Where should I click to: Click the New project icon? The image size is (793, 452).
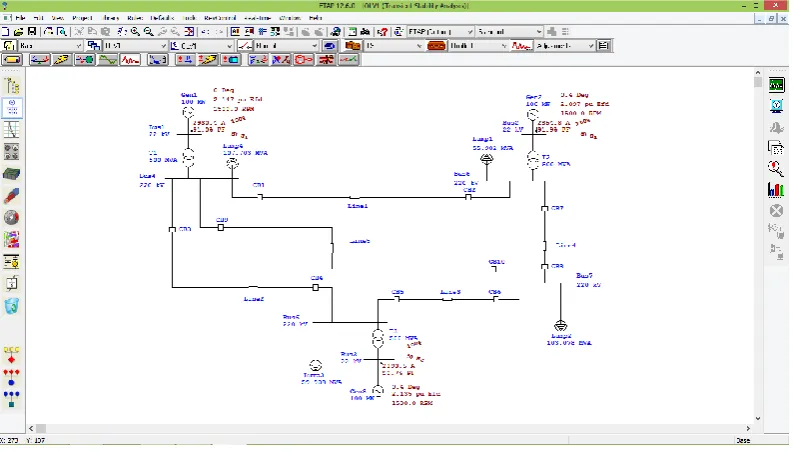pyautogui.click(x=6, y=32)
